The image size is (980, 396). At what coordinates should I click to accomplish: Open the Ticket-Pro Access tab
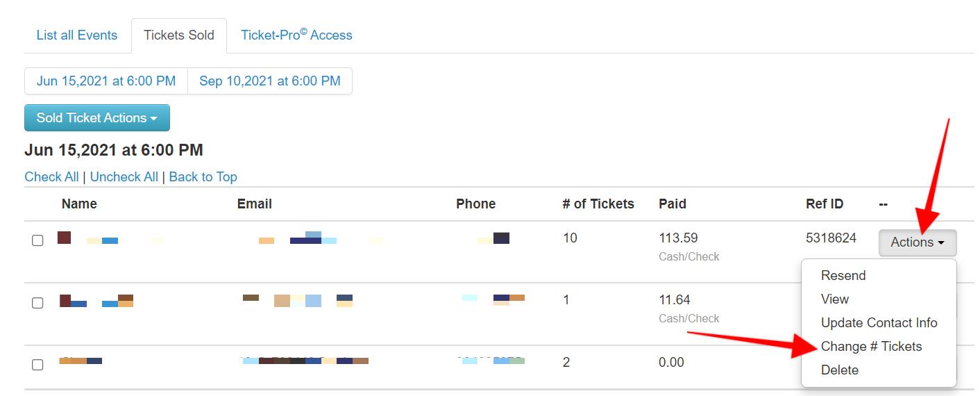tap(296, 35)
